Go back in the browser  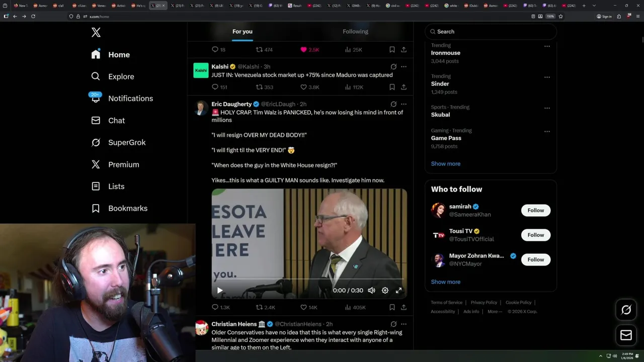click(15, 16)
